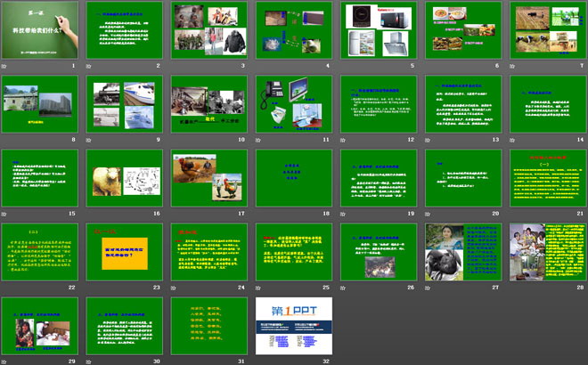Open slide 17 showing chicken photos
The height and width of the screenshot is (365, 588).
[207, 177]
